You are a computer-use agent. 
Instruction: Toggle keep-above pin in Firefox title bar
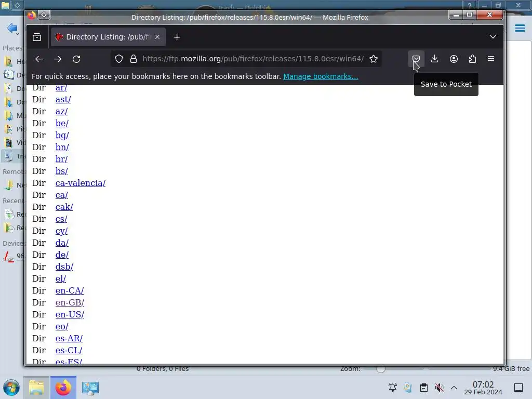tap(44, 15)
